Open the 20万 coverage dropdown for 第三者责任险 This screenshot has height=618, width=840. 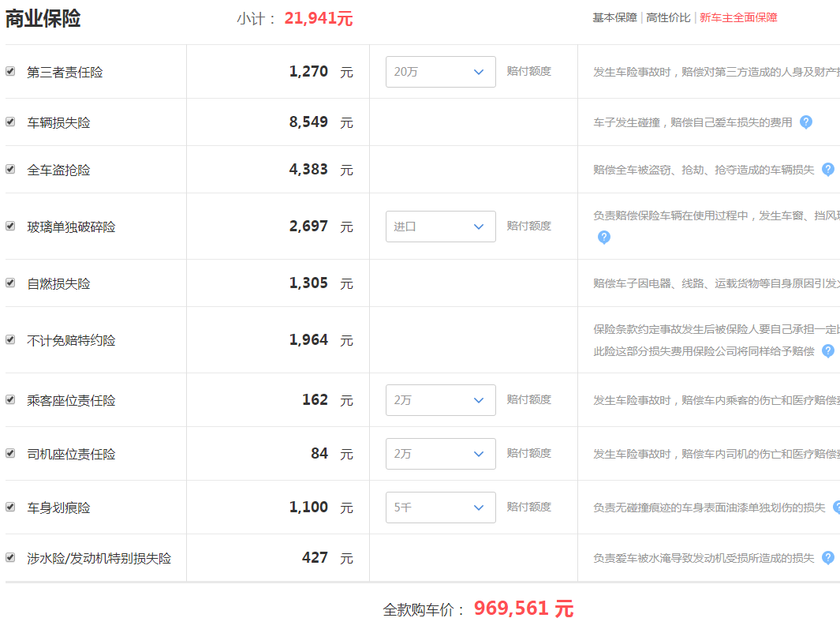440,72
